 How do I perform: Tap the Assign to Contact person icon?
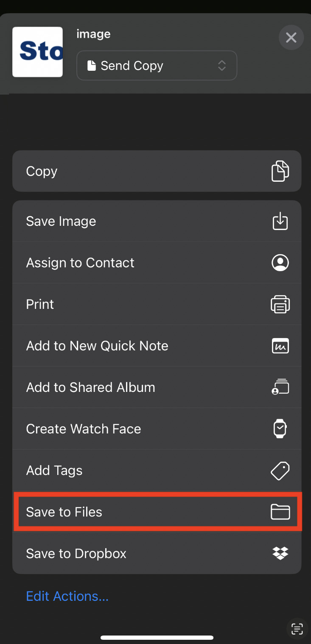280,262
